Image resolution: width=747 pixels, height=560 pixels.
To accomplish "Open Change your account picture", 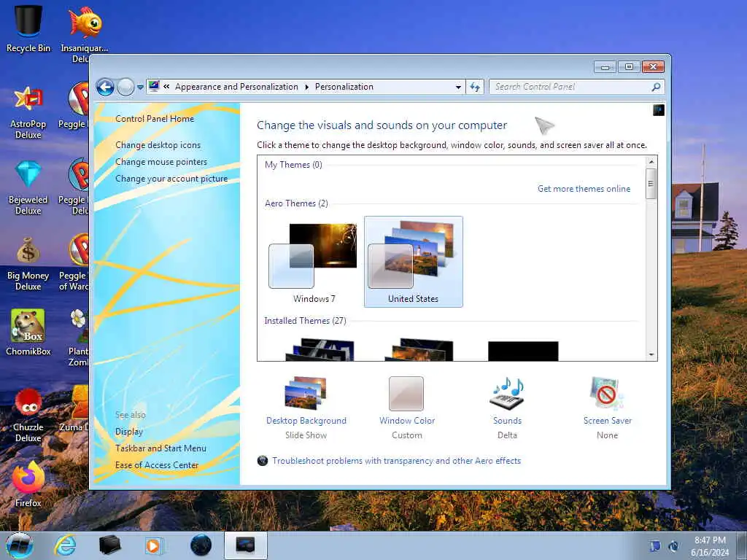I will click(171, 179).
